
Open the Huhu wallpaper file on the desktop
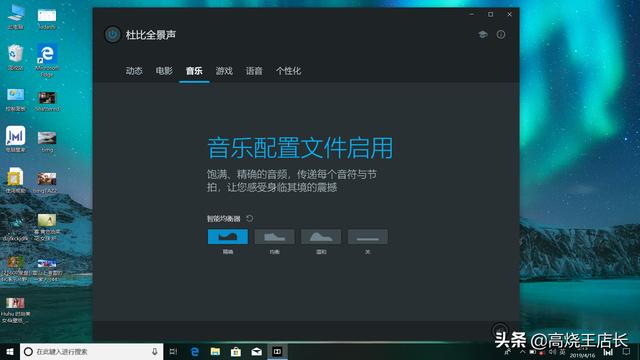(x=16, y=310)
